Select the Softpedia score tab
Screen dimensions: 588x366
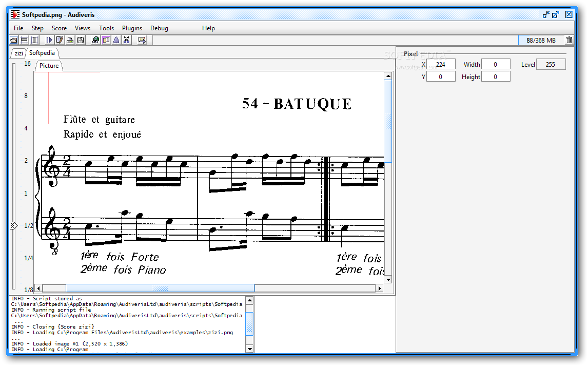[42, 53]
